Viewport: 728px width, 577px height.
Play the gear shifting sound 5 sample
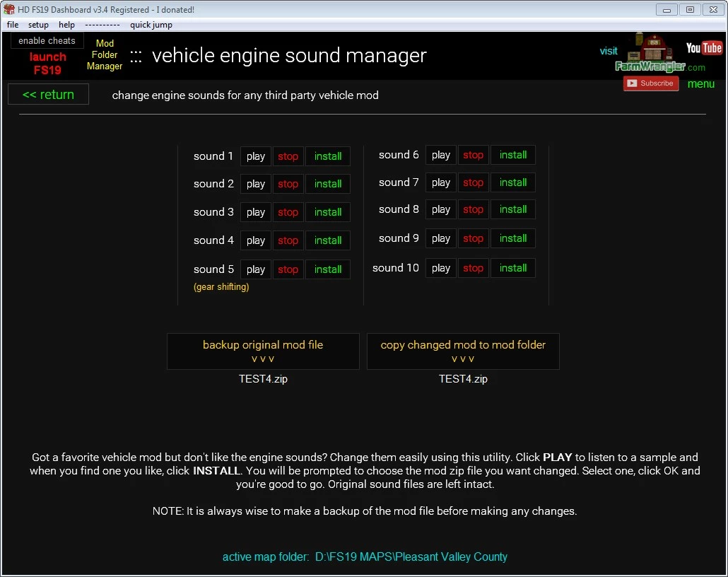point(255,269)
